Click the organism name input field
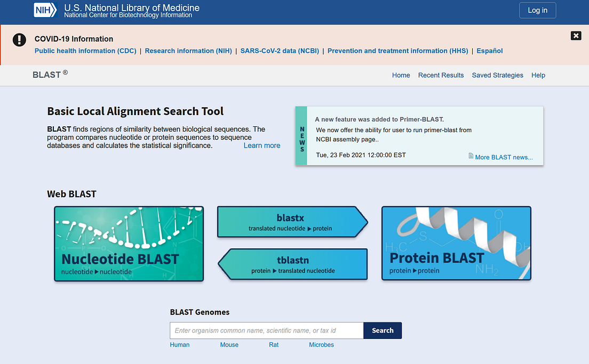Image resolution: width=589 pixels, height=364 pixels. tap(266, 330)
